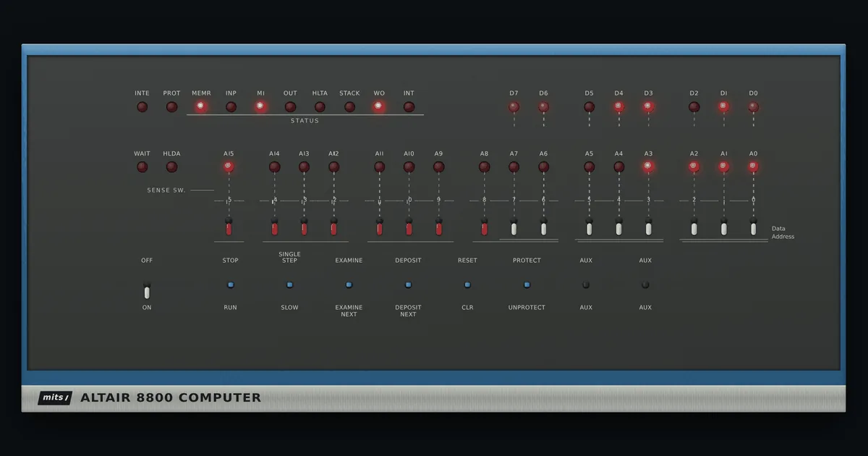This screenshot has height=456, width=868.
Task: Click the PROT status LED
Action: [x=171, y=106]
